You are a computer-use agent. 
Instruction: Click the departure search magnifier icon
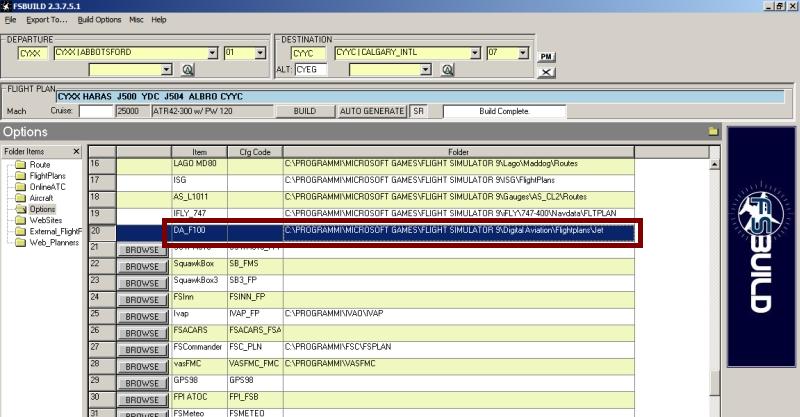click(188, 69)
